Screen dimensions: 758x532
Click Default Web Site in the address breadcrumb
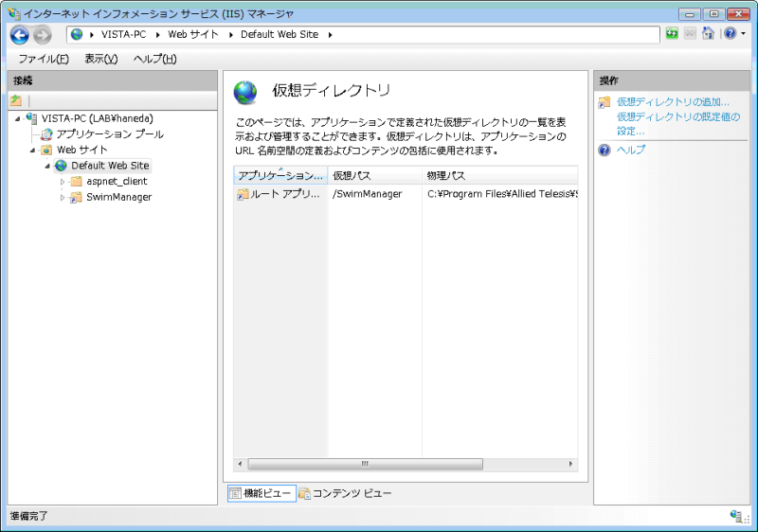(x=280, y=34)
